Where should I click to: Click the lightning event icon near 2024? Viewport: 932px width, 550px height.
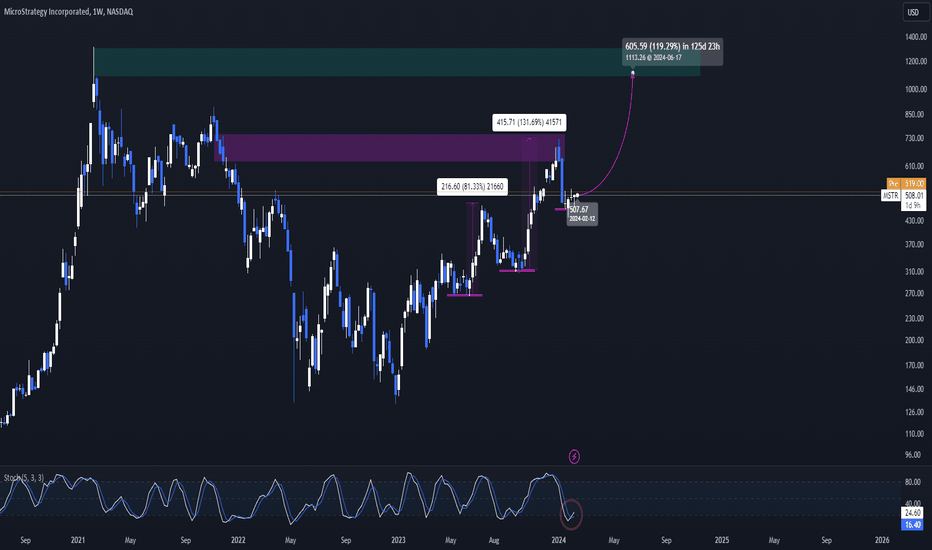click(x=574, y=457)
